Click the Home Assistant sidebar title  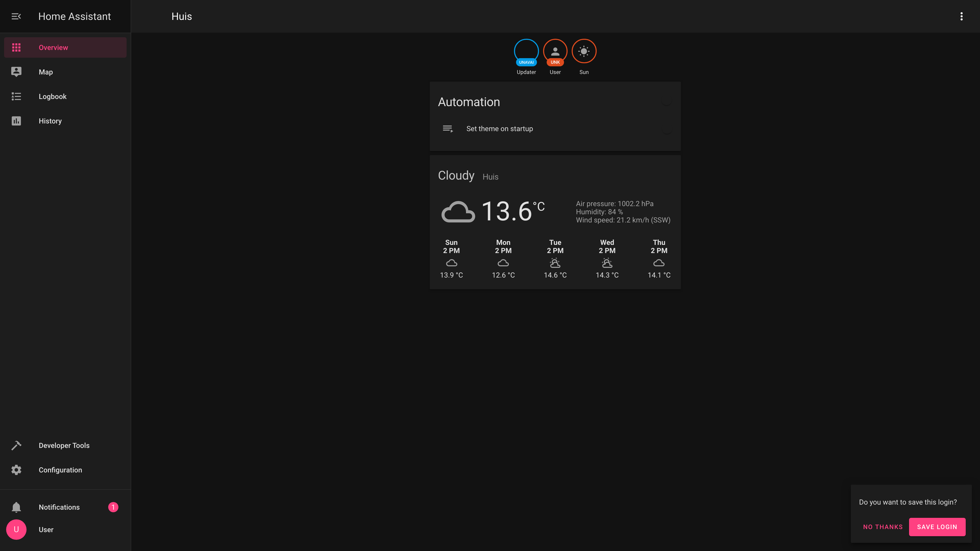coord(75,16)
